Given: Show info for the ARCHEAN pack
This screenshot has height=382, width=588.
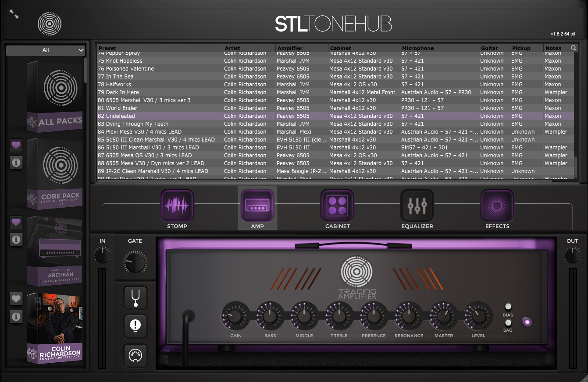Looking at the screenshot, I should point(16,240).
